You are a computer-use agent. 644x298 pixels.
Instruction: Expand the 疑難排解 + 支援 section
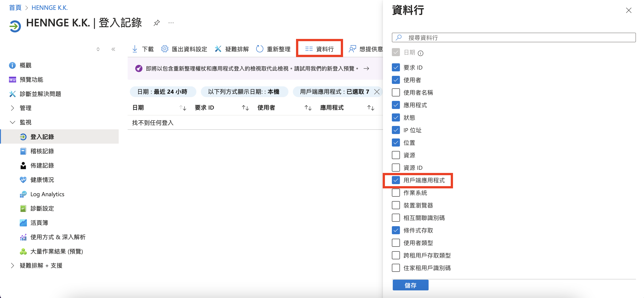coord(12,266)
